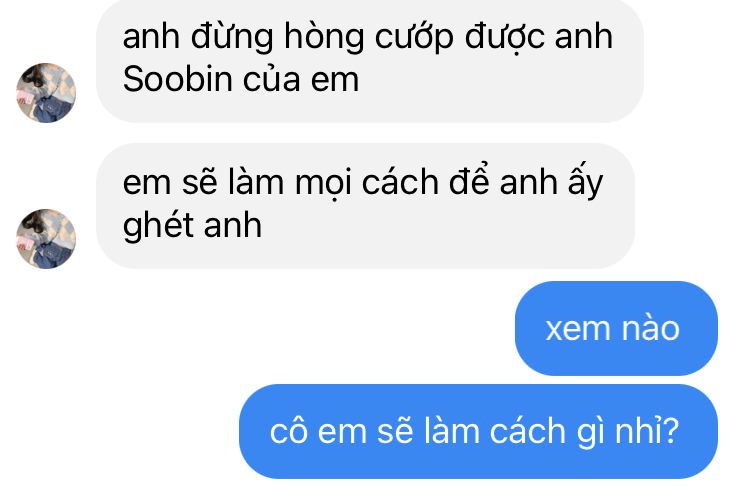The width and height of the screenshot is (750, 488).
Task: Open the sender avatar beside the Soobin message
Action: click(46, 93)
